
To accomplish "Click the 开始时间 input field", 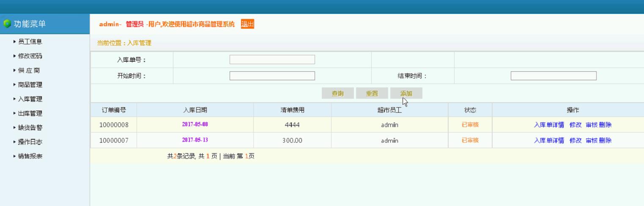I will (272, 76).
